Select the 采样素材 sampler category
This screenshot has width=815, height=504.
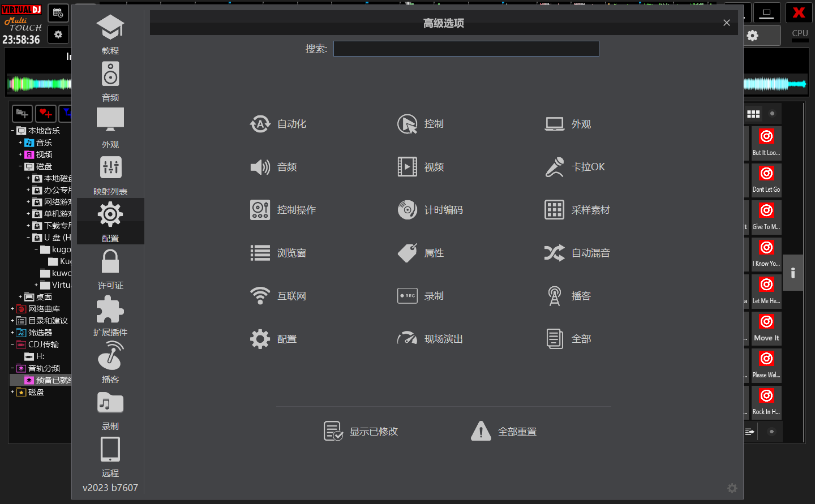(x=577, y=210)
